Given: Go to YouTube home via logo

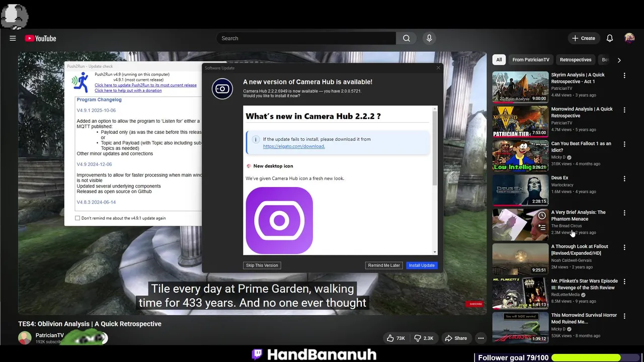Looking at the screenshot, I should [x=40, y=38].
